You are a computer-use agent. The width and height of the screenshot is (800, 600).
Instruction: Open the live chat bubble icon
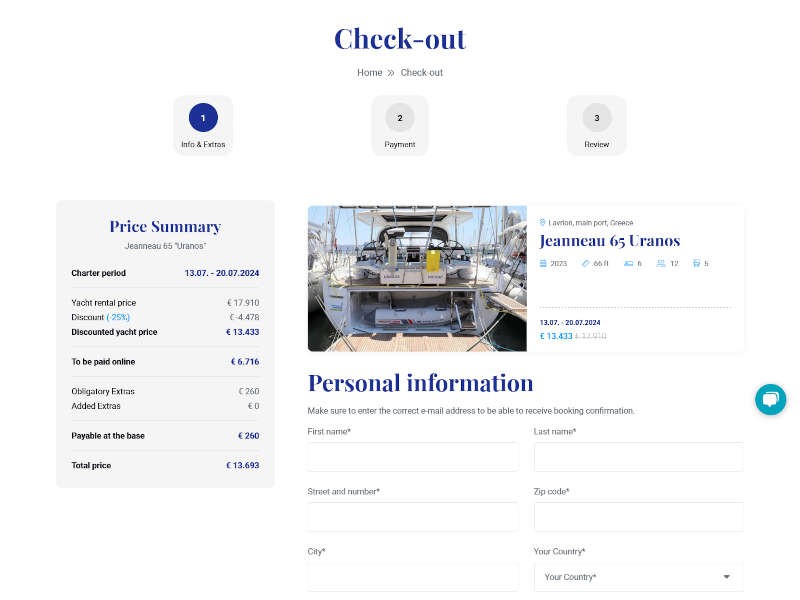point(770,399)
